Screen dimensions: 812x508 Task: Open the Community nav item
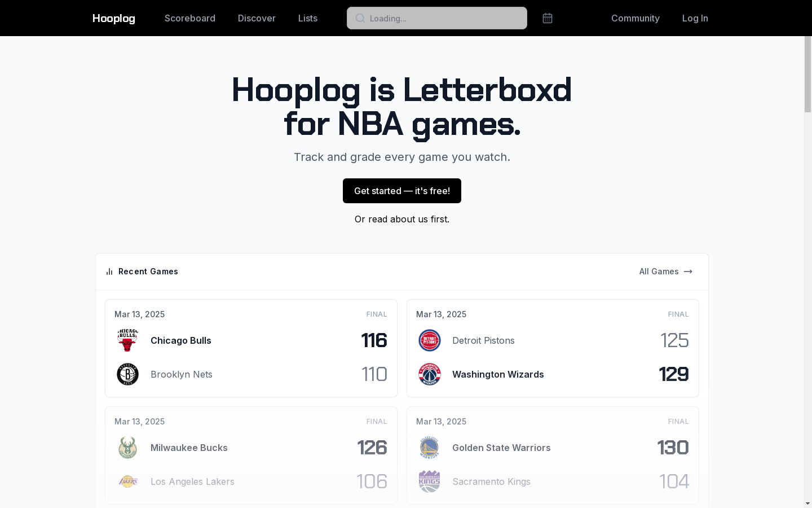click(x=636, y=18)
